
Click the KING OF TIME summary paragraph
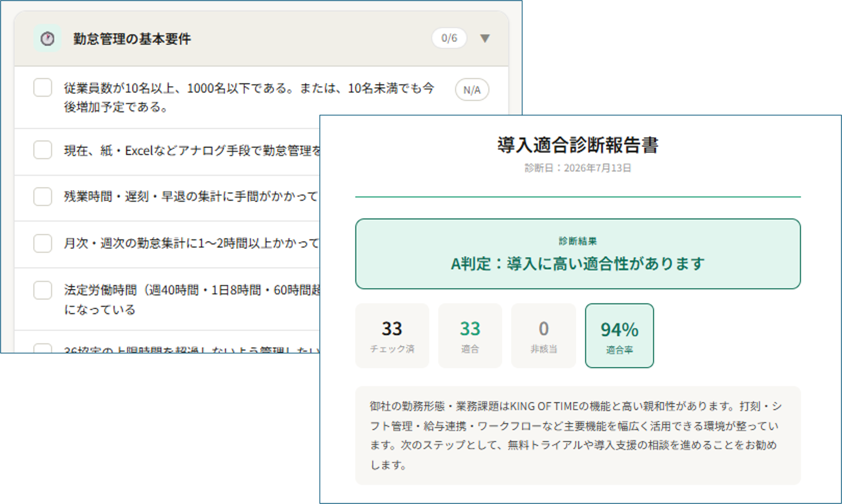(578, 435)
